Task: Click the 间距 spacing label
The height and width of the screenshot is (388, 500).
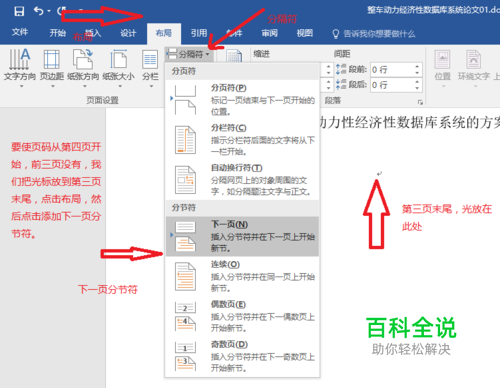Action: 342,54
